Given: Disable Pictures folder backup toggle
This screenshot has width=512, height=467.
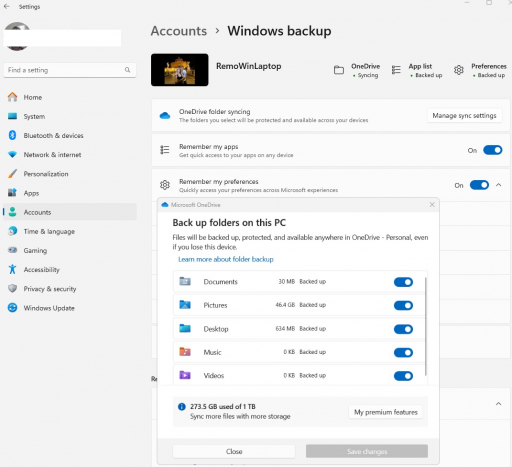Looking at the screenshot, I should point(403,305).
